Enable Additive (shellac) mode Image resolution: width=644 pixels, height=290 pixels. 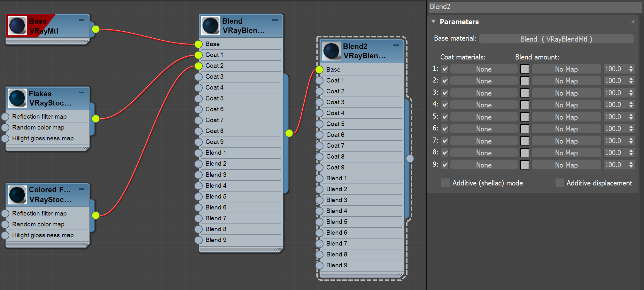[x=445, y=183]
